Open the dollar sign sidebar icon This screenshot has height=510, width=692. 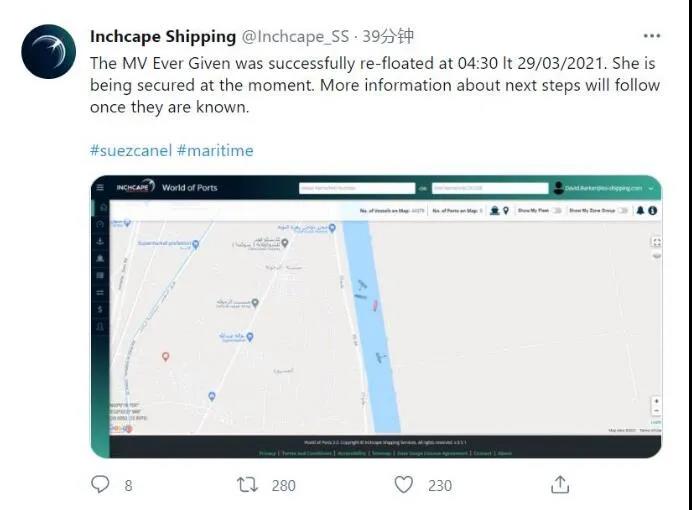tap(100, 309)
